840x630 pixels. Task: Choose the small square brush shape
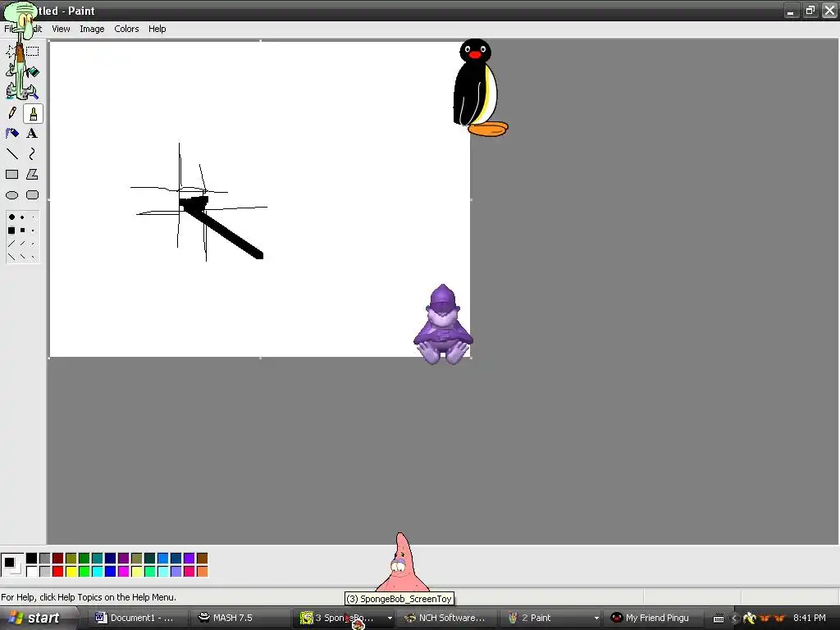pos(33,231)
